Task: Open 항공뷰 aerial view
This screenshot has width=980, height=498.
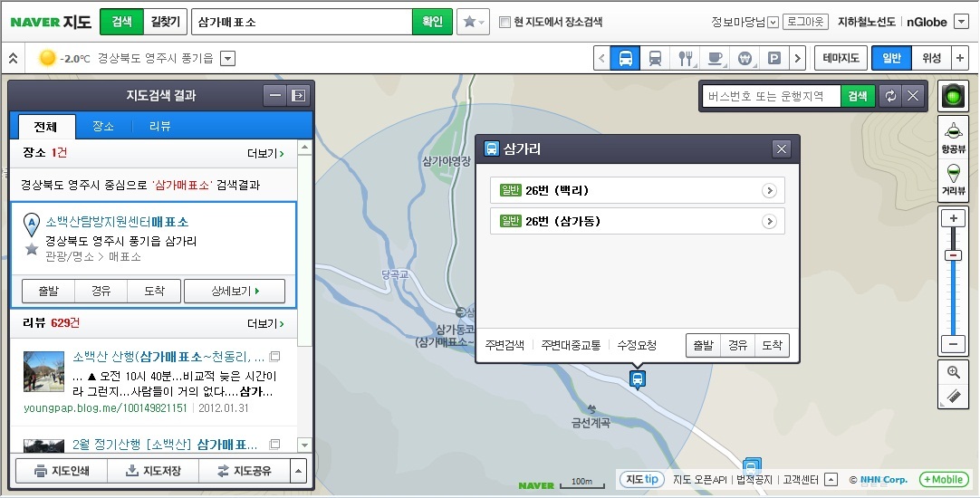Action: coord(953,137)
